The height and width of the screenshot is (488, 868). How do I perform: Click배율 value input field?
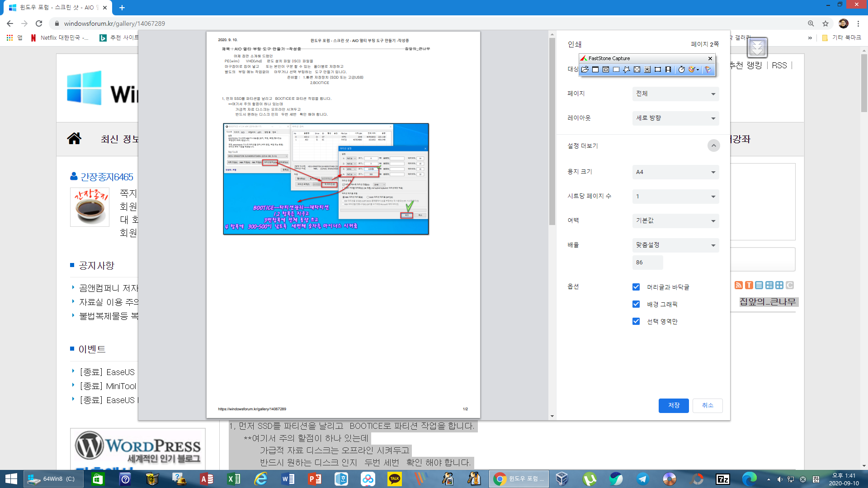click(647, 262)
